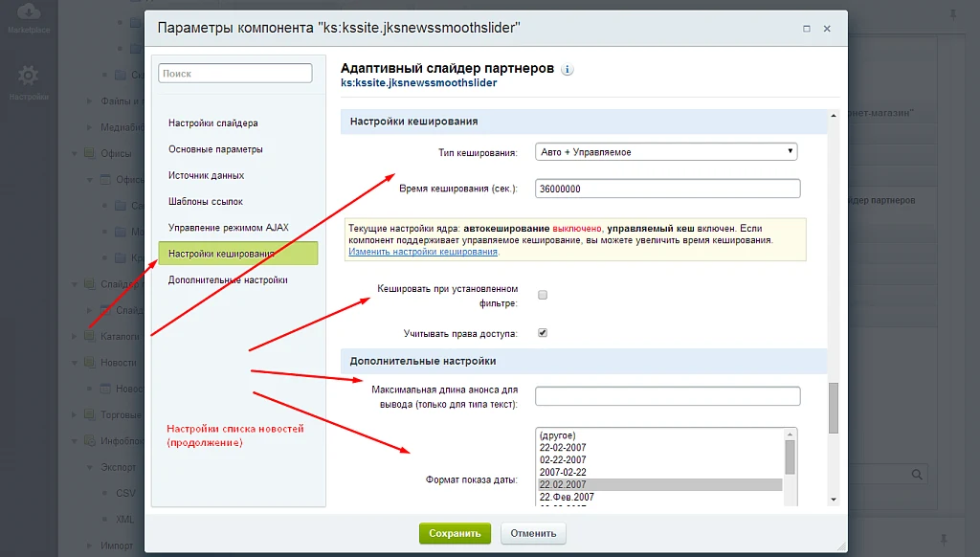This screenshot has width=980, height=557.
Task: Go to 'Основные параметры' section
Action: click(x=215, y=149)
